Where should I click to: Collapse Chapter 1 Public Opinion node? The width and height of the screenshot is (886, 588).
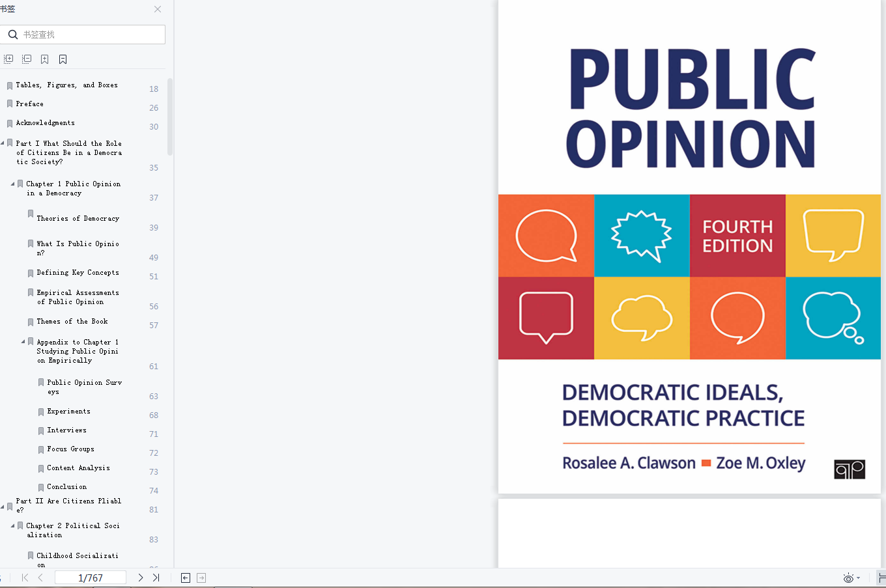(x=13, y=184)
